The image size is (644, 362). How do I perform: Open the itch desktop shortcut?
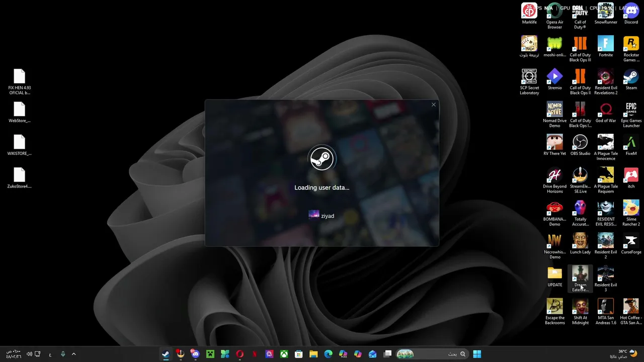pyautogui.click(x=631, y=177)
